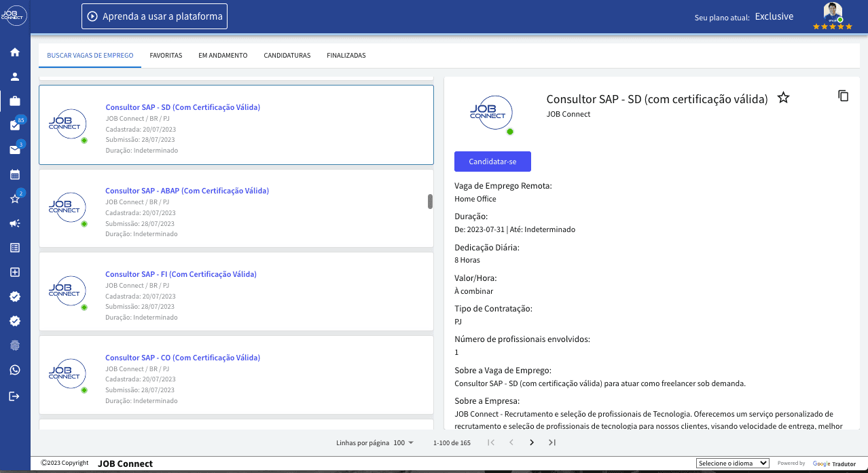
Task: Open the profile person icon in sidebar
Action: [15, 77]
